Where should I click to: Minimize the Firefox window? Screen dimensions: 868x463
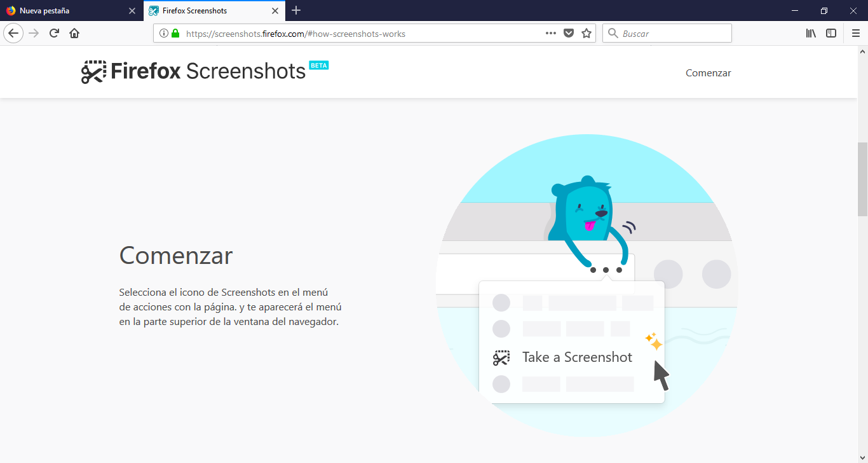[x=795, y=10]
